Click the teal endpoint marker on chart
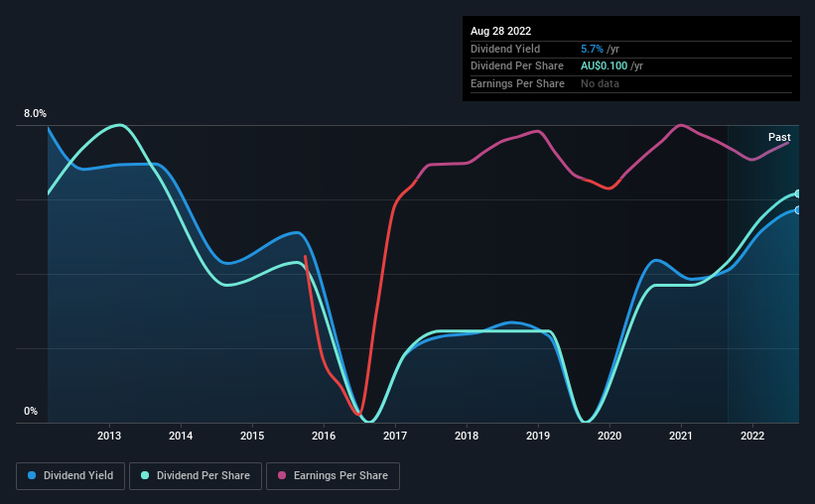This screenshot has height=504, width=815. tap(797, 193)
